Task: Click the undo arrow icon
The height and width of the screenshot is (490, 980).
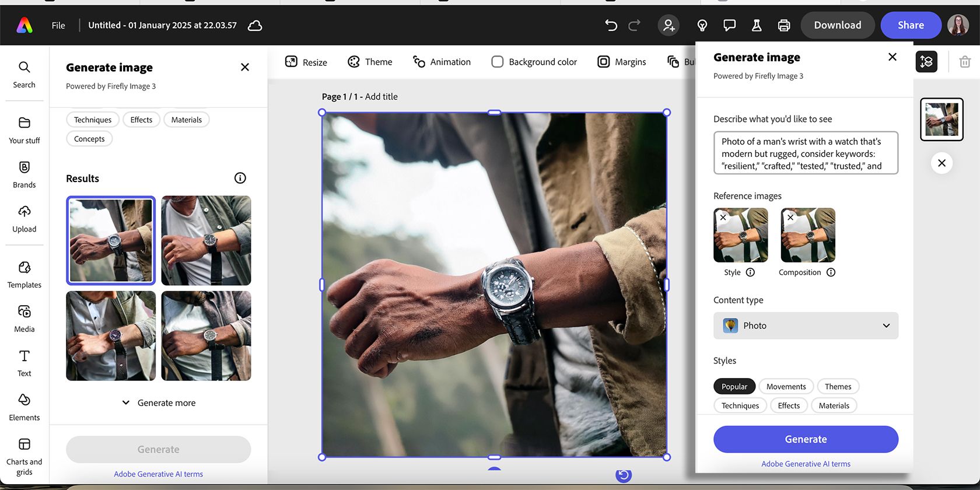Action: tap(611, 25)
